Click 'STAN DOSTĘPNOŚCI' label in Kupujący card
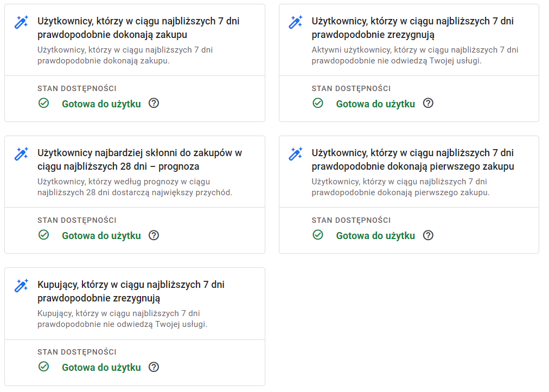 tap(77, 352)
